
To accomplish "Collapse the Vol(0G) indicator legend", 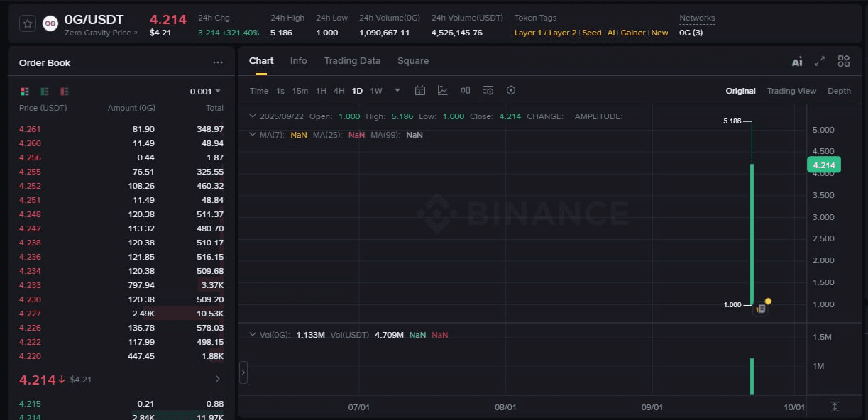I will click(253, 335).
